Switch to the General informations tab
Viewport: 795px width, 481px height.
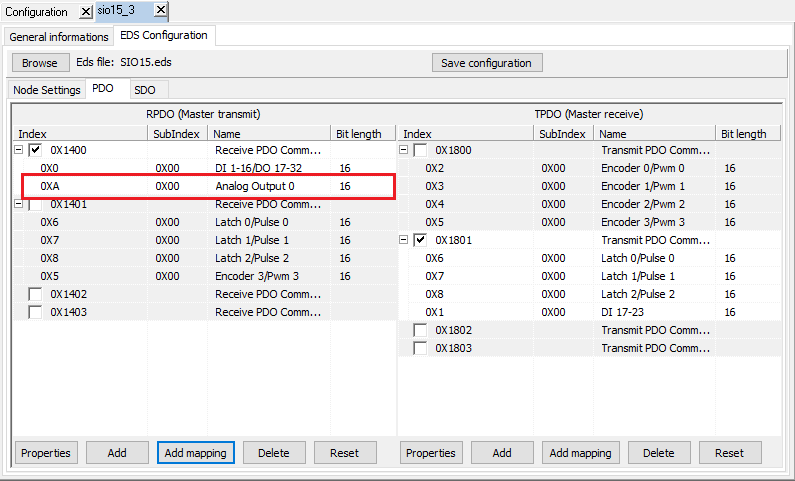point(59,37)
